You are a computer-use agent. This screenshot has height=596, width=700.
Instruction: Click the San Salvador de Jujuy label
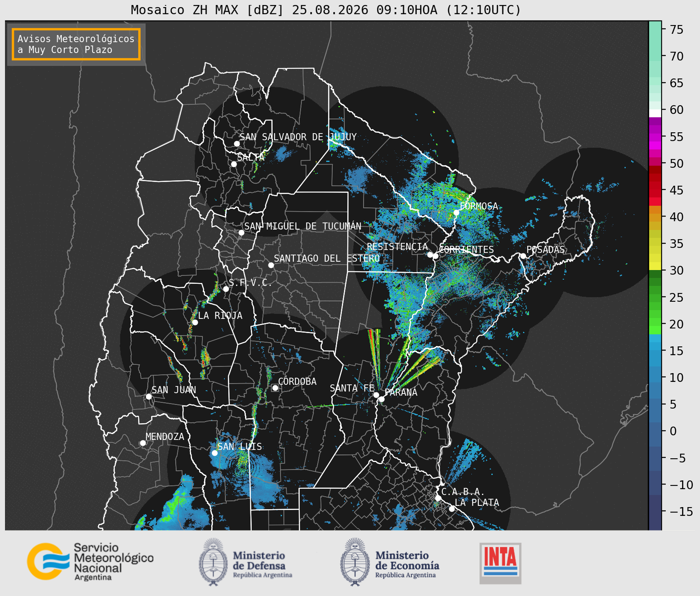click(298, 137)
